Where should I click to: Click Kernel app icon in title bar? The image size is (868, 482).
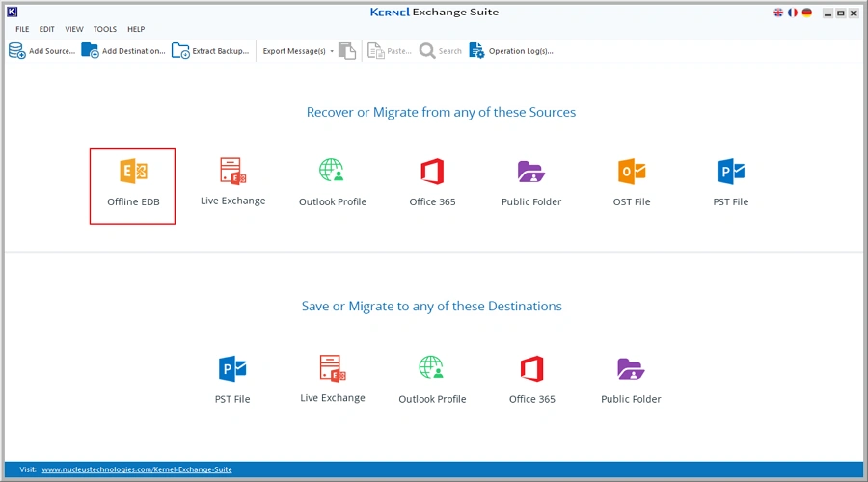click(x=13, y=11)
